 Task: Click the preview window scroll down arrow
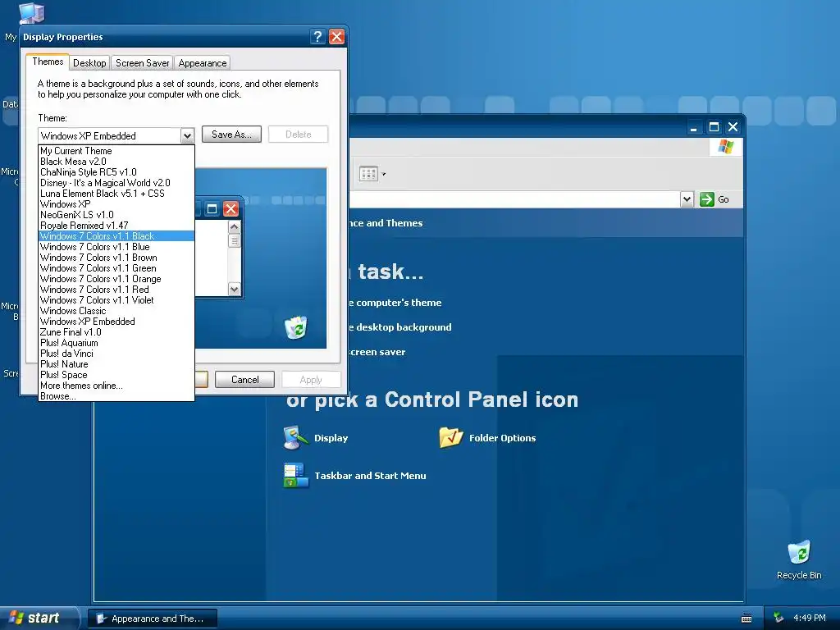[x=234, y=290]
